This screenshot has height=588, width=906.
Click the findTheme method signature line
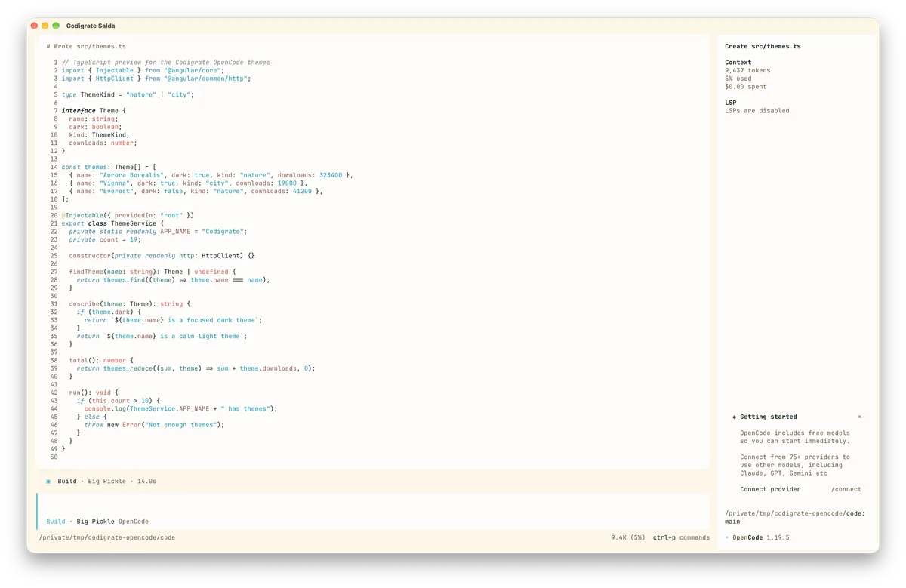click(153, 272)
